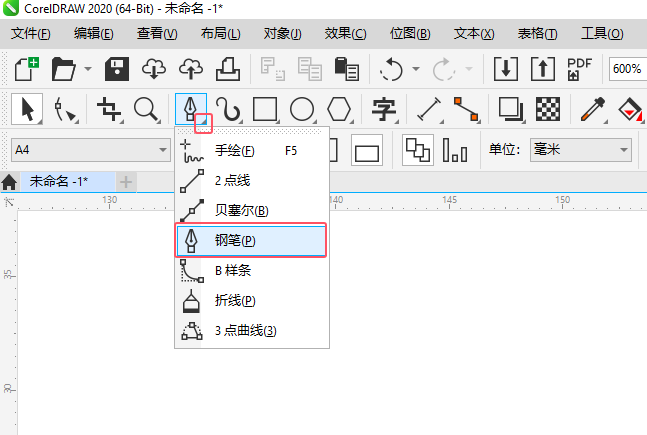The width and height of the screenshot is (647, 435).
Task: Open the 位图(B) menu
Action: [x=410, y=33]
